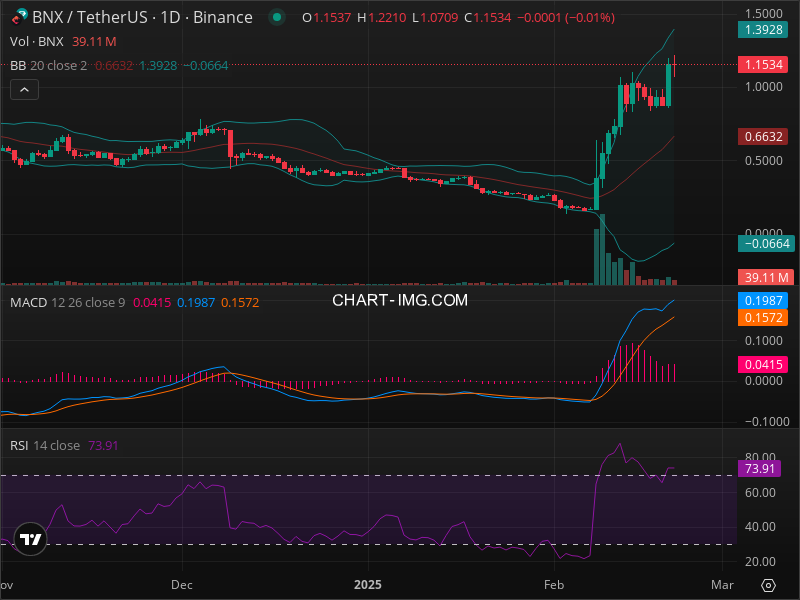Screen dimensions: 800x600
Task: Click the 39.11 M volume legend value
Action: click(94, 41)
